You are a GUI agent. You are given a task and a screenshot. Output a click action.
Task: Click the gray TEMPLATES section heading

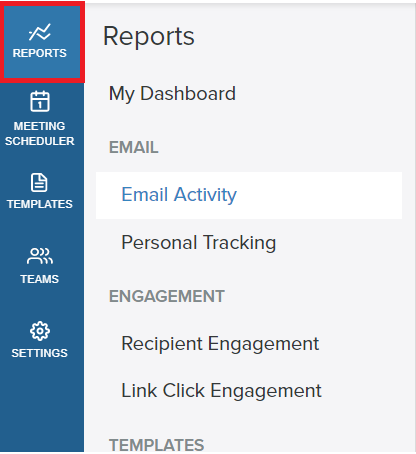tap(157, 445)
